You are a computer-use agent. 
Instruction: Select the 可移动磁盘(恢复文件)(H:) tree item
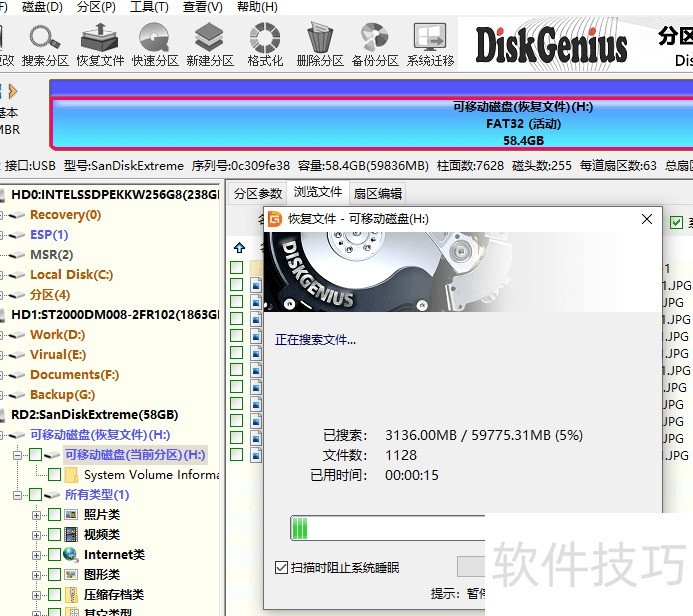click(100, 435)
